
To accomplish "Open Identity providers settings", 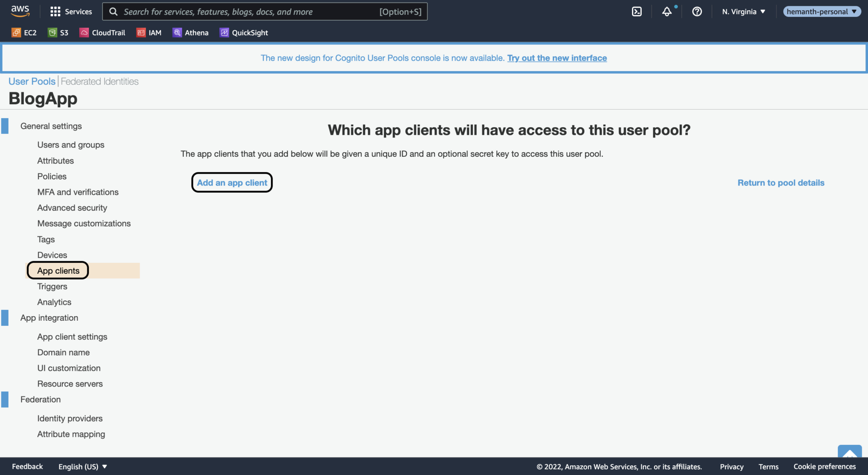I will pyautogui.click(x=70, y=419).
